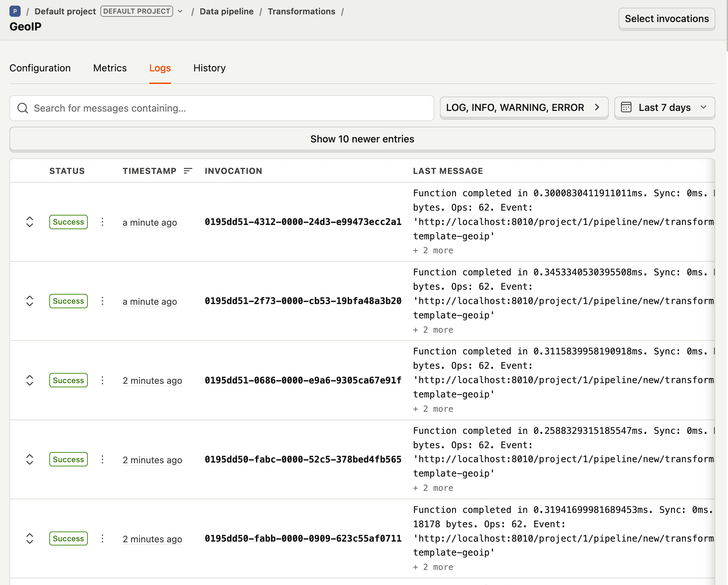Click '2 minutes ago' timestamp for 623c55af0711 row
The image size is (728, 585).
[x=152, y=539]
